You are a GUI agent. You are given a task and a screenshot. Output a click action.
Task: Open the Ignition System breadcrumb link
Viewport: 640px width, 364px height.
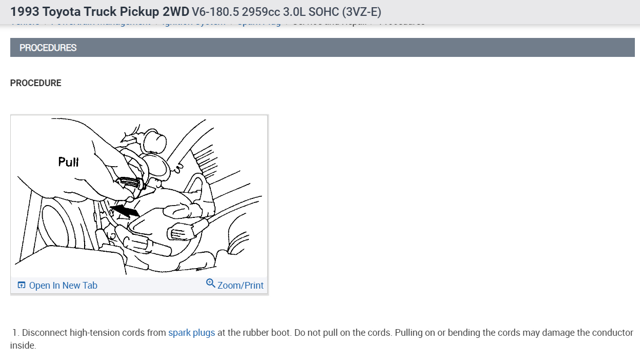[x=193, y=22]
